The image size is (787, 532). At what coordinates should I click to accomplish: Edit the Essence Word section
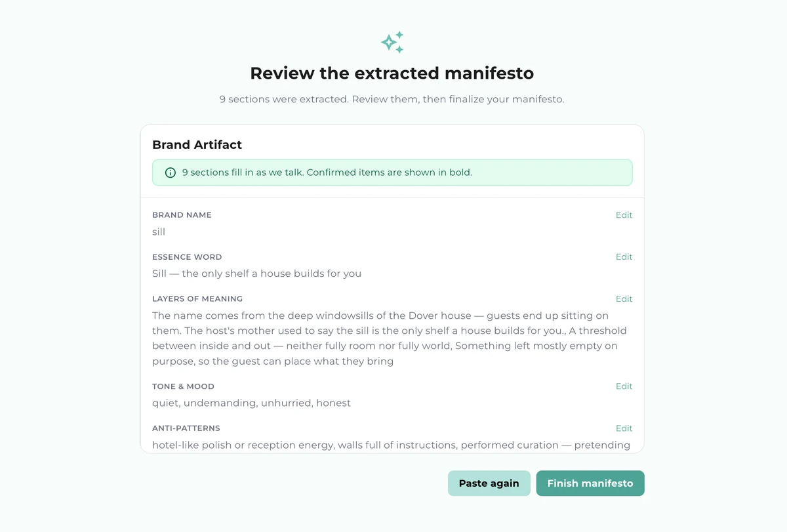click(x=624, y=257)
